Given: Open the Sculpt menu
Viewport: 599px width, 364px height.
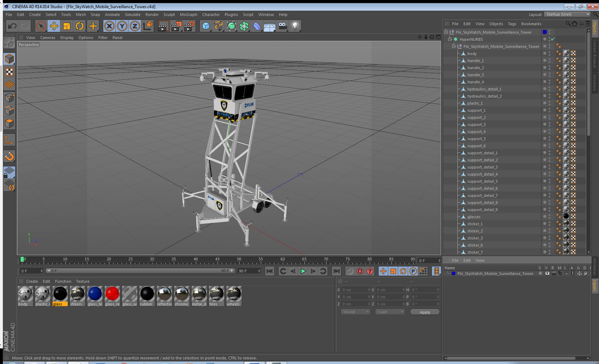Looking at the screenshot, I should tap(169, 15).
